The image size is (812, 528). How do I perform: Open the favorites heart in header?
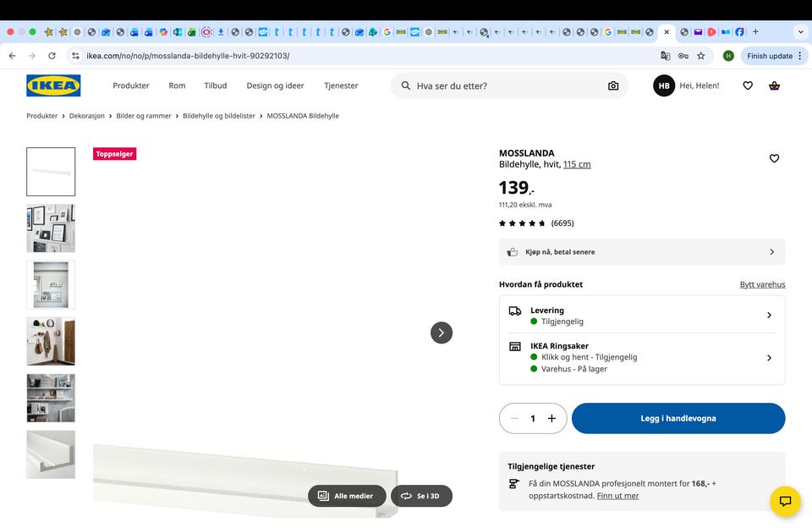748,86
